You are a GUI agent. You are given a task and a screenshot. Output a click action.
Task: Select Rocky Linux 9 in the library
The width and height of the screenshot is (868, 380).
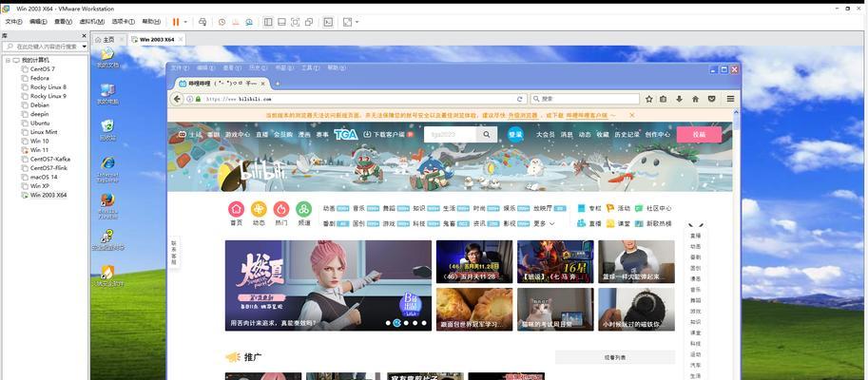point(48,96)
